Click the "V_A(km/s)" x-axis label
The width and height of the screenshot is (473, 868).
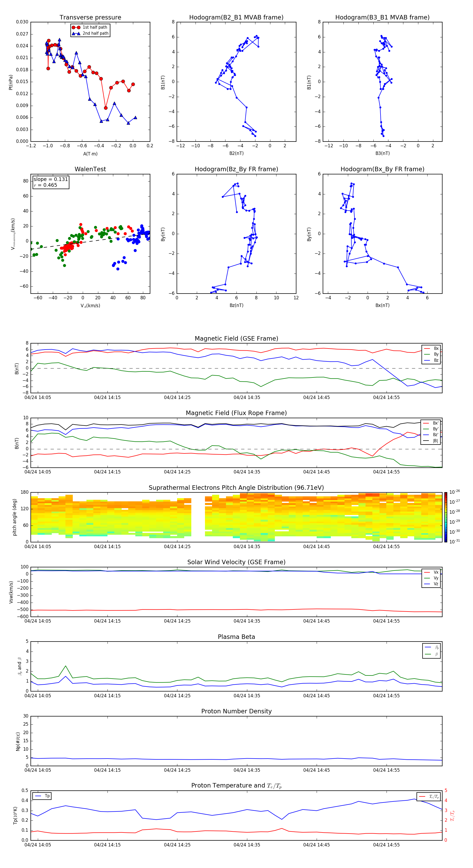pyautogui.click(x=90, y=306)
